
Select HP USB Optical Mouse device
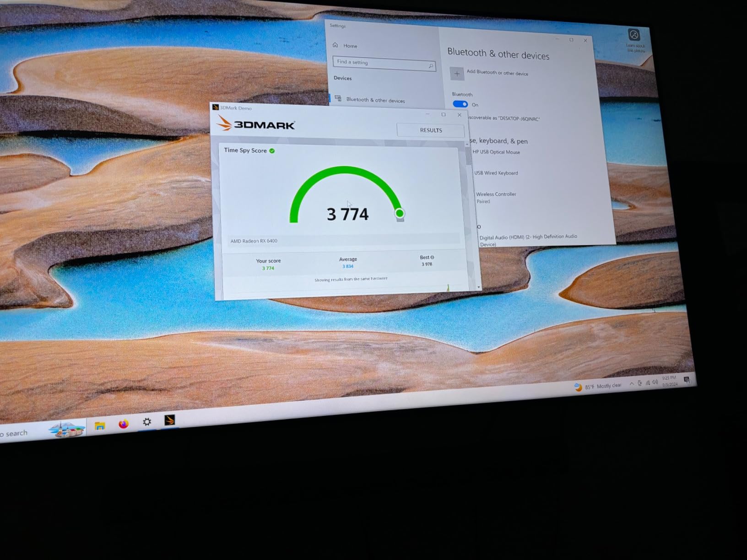click(496, 152)
